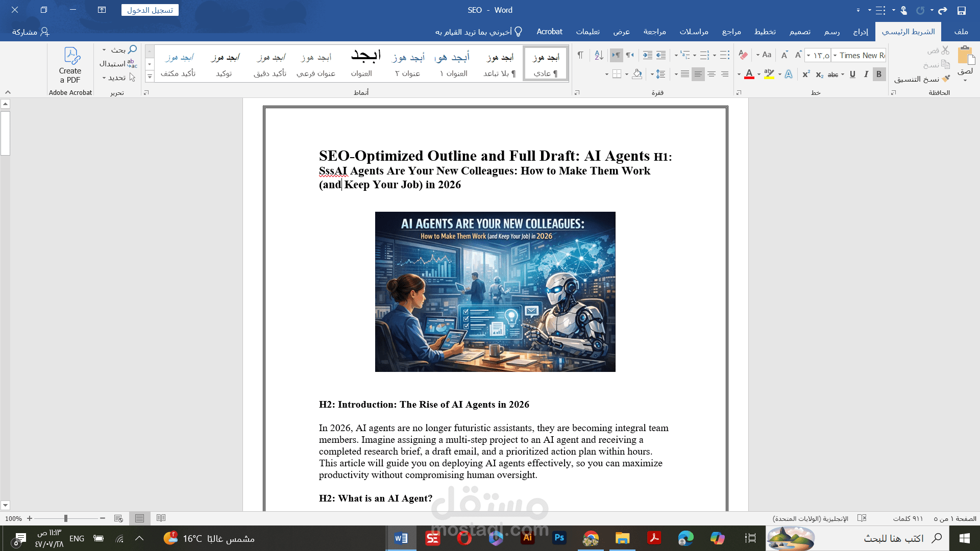Expand the Styles gallery more arrow
The height and width of the screenshot is (551, 980).
point(150,77)
